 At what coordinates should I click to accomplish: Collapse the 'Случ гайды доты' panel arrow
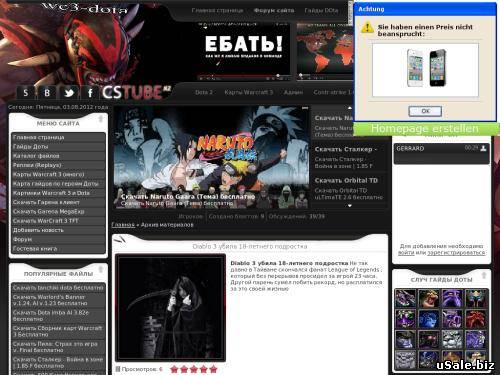pyautogui.click(x=484, y=275)
